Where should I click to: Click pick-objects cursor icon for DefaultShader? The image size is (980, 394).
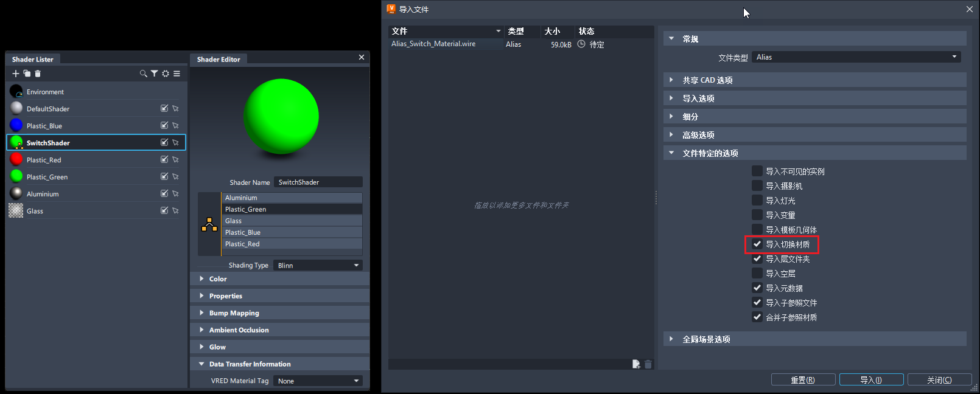175,108
